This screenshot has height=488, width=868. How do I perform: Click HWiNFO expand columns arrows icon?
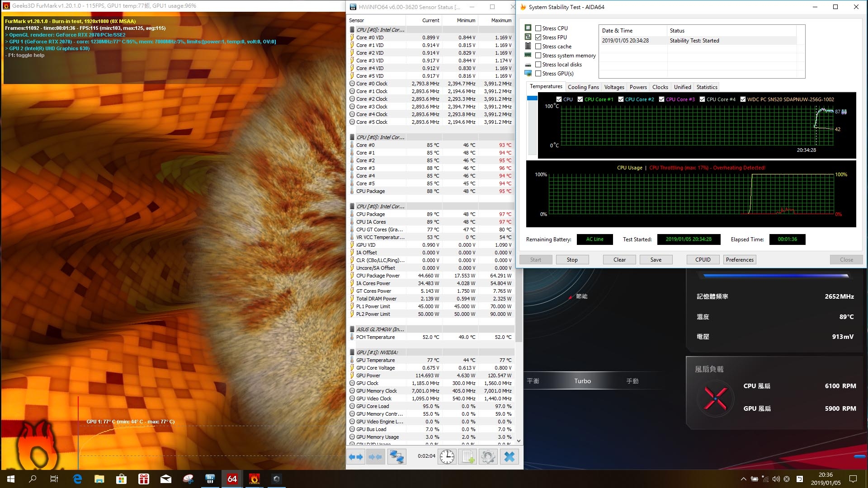[356, 457]
